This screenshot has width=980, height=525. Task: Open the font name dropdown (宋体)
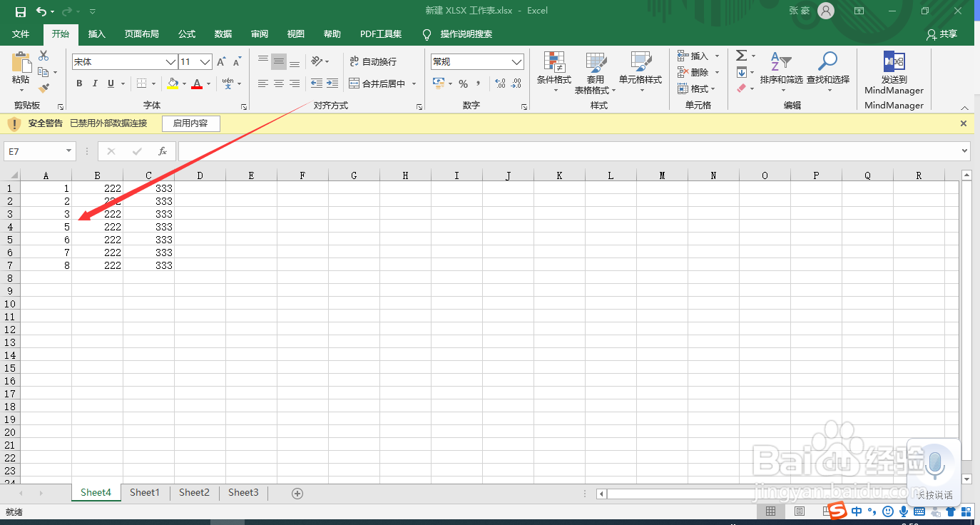click(170, 62)
